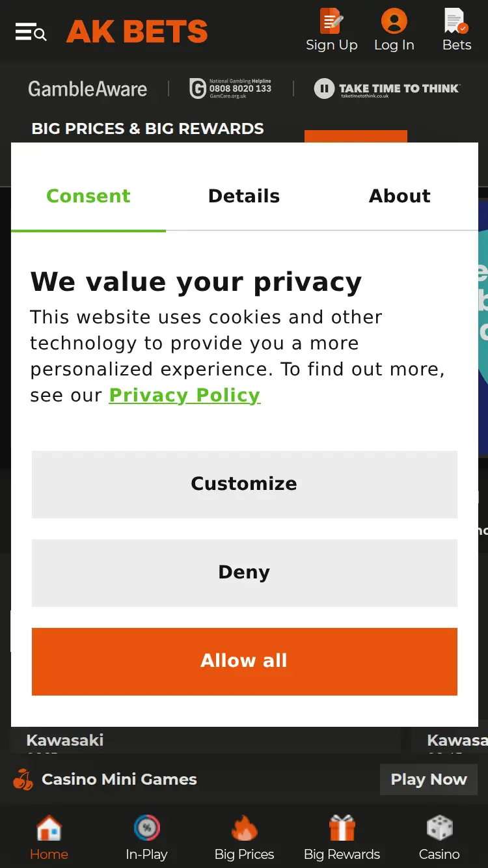Click the Take Time To Think pause icon
The width and height of the screenshot is (488, 868).
[x=324, y=88]
